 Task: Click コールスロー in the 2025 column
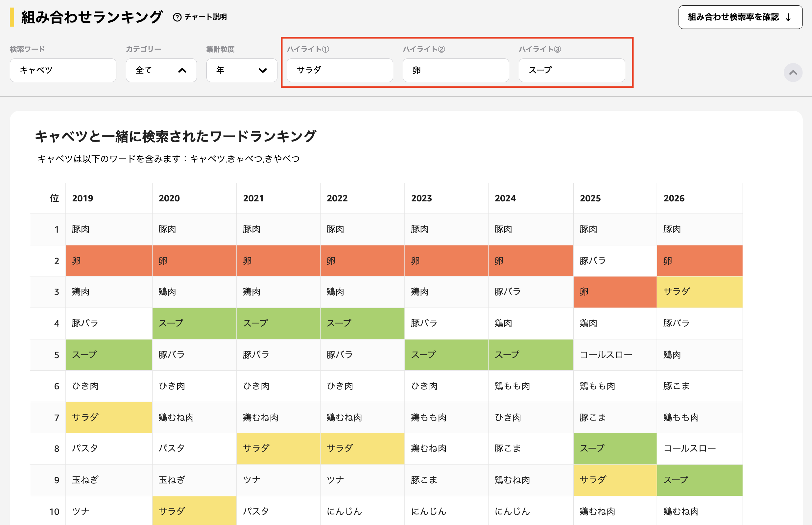(x=606, y=354)
